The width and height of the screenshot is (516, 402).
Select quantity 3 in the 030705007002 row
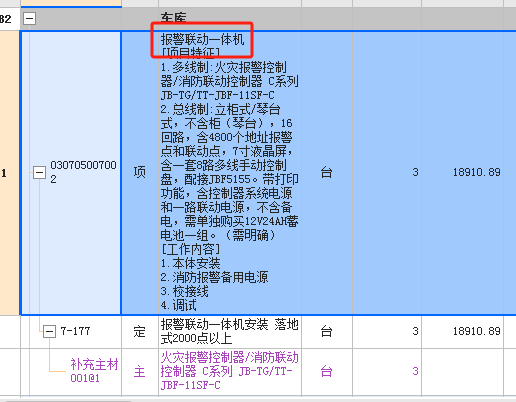(x=387, y=173)
